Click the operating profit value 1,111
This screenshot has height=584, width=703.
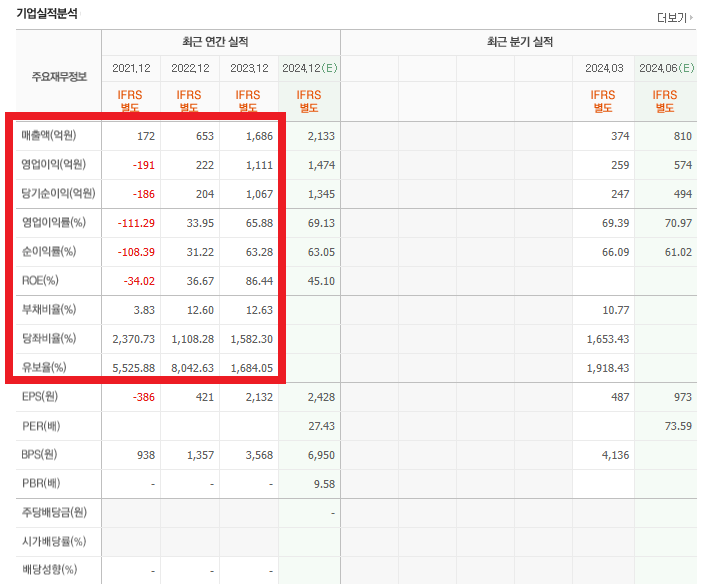259,165
